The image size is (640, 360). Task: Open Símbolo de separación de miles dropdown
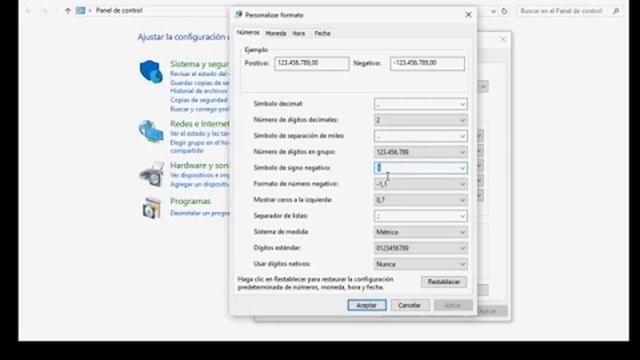(x=420, y=136)
